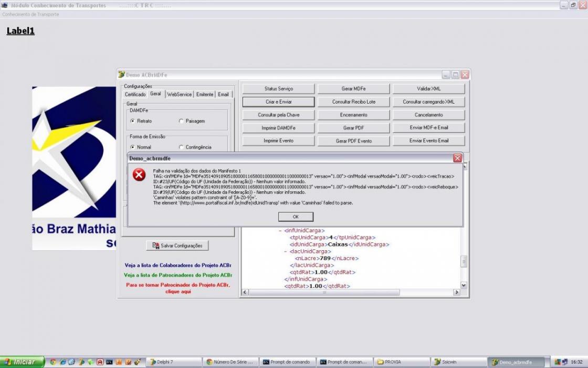Open Demo_acbrmdfe taskbar item
The image size is (588, 368).
tap(516, 362)
